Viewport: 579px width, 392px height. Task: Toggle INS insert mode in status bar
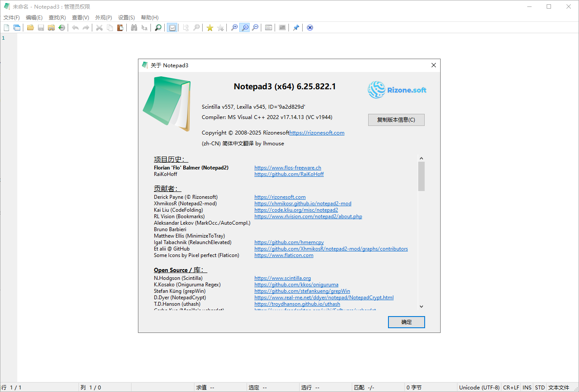click(x=527, y=387)
